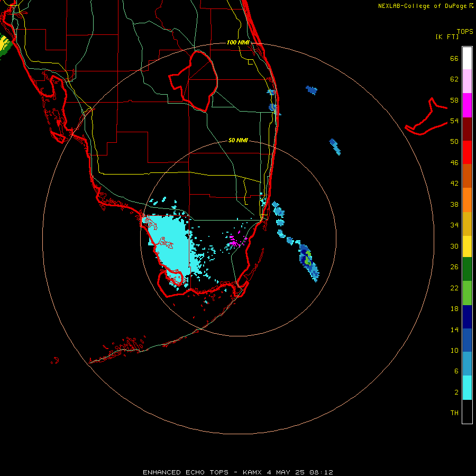
Task: Click the legend value 42
Action: pos(454,184)
